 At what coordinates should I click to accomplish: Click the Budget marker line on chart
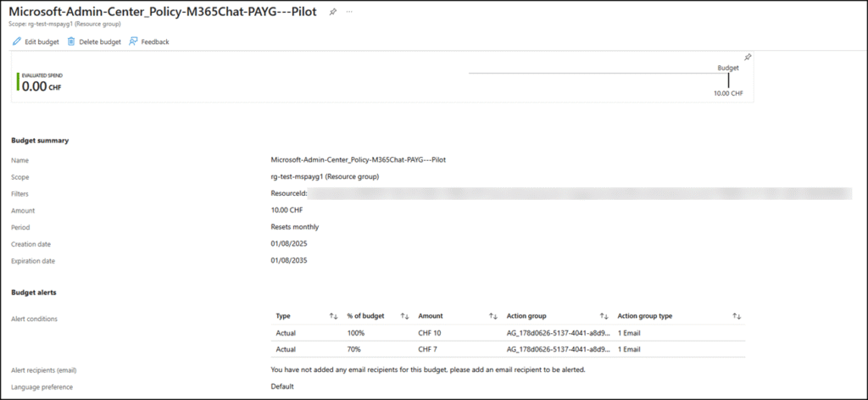[728, 80]
